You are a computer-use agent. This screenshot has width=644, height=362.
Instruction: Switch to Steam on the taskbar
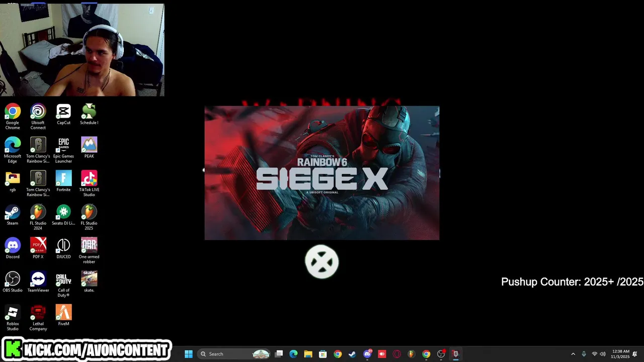[x=352, y=354]
